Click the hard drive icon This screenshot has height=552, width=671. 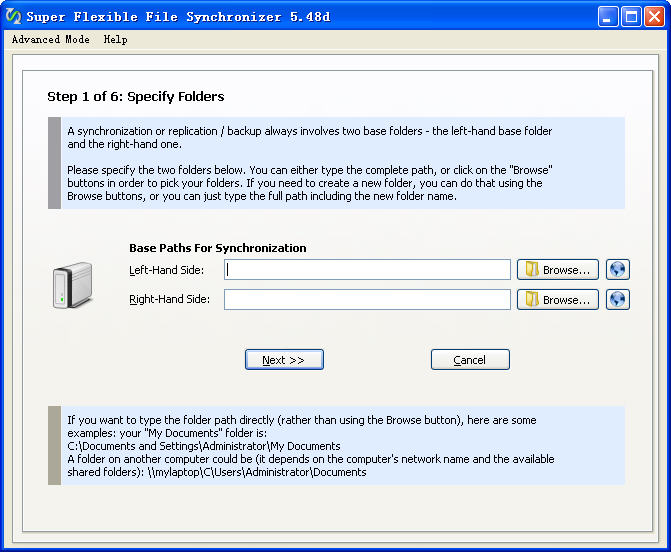coord(73,285)
